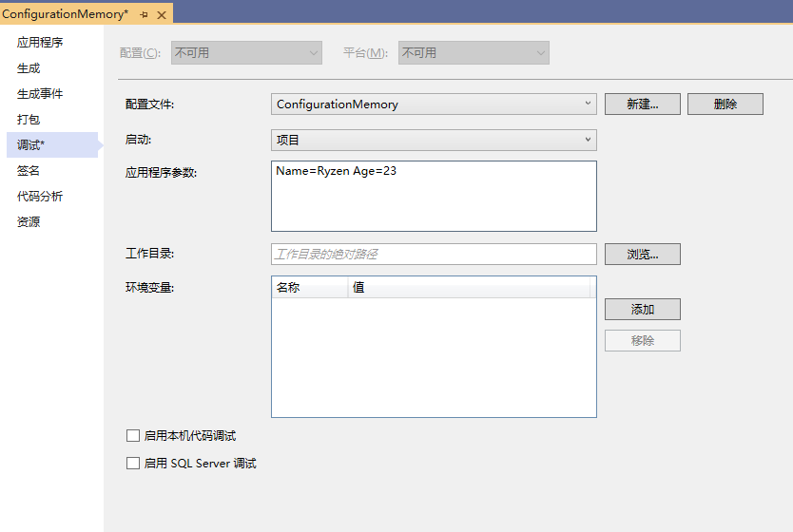The image size is (793, 532).
Task: Open the disabled 配置(C) dropdown
Action: point(246,52)
